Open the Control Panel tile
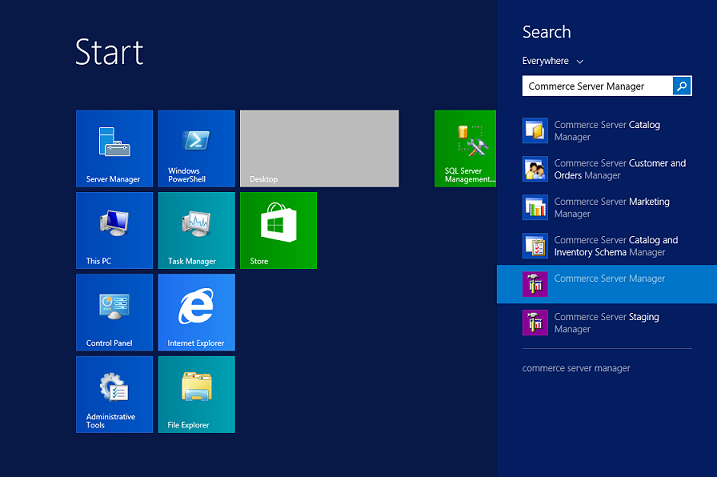717x477 pixels. click(114, 312)
